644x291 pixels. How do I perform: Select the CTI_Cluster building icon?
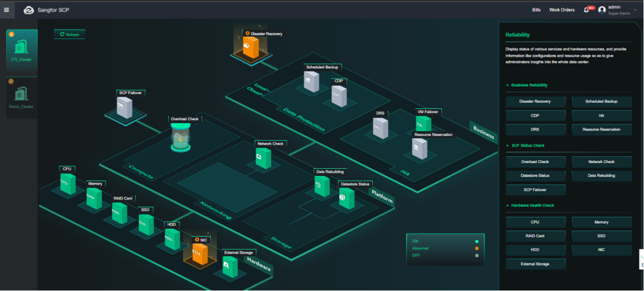(x=21, y=46)
